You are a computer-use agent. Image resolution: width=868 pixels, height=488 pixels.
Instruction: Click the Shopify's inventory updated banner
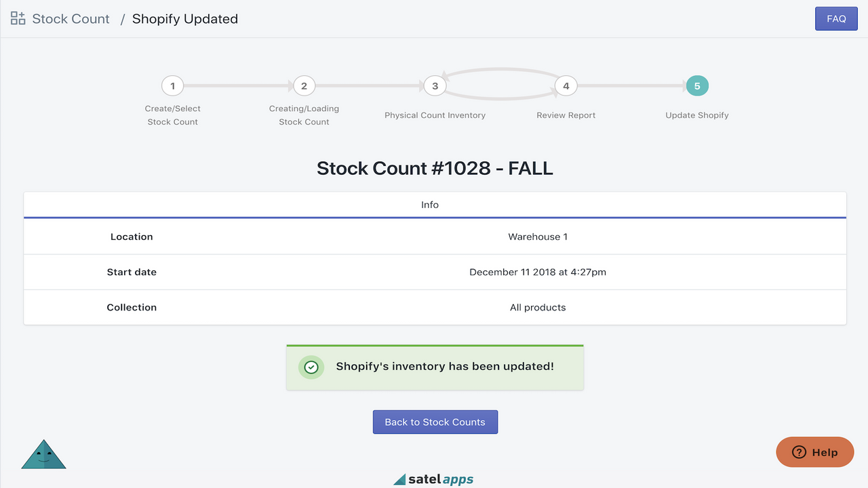[435, 367]
